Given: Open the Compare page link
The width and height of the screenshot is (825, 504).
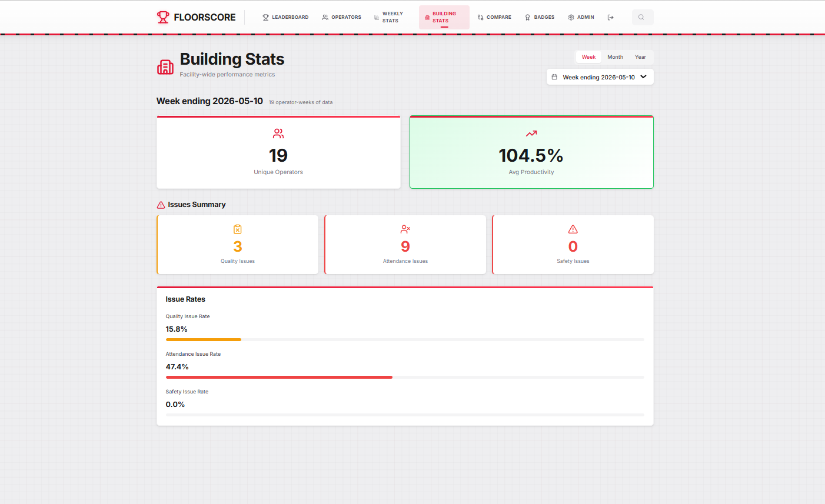Looking at the screenshot, I should 494,18.
